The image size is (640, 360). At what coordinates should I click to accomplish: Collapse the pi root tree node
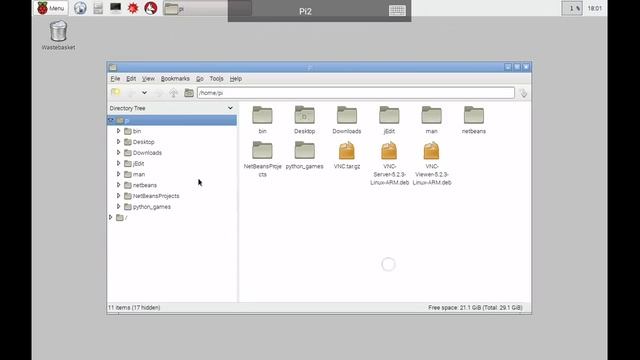pyautogui.click(x=111, y=120)
